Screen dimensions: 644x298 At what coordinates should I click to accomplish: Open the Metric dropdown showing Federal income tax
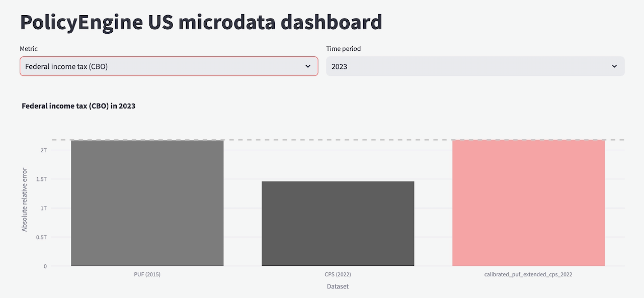point(161,66)
